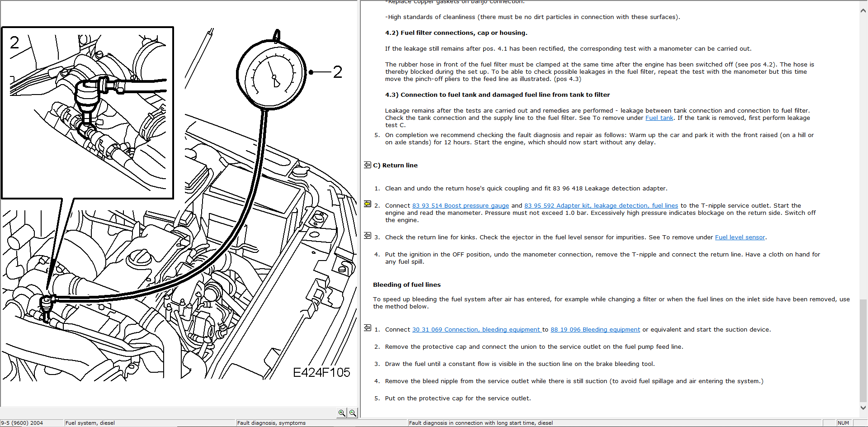Viewport: 868px width, 427px height.
Task: Click the scroll down arrow of text pane
Action: [863, 407]
